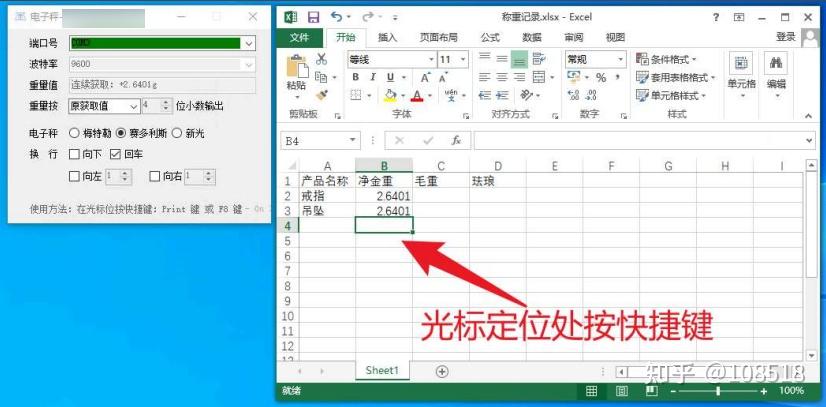Select 新光 scale radio button
826x407 pixels.
coord(176,133)
